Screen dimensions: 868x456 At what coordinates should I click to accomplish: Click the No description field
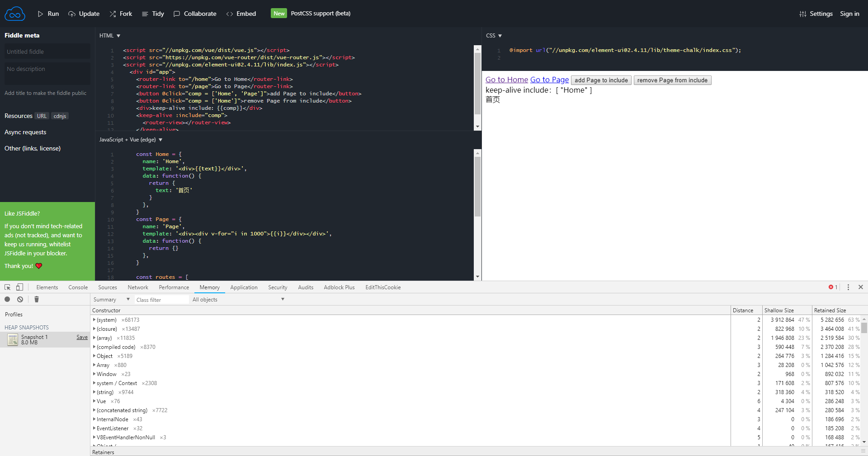tap(47, 73)
